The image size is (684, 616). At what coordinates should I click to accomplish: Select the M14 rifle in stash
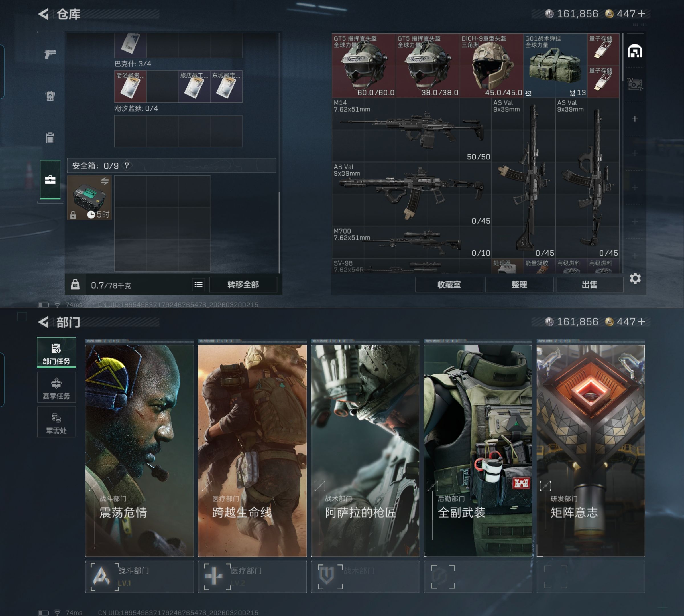coord(411,130)
